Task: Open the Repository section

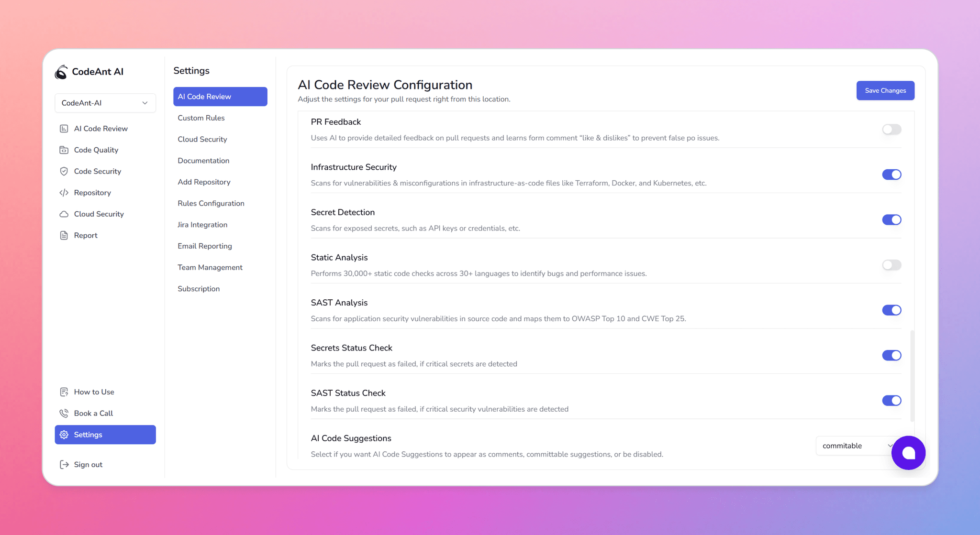Action: pos(92,193)
